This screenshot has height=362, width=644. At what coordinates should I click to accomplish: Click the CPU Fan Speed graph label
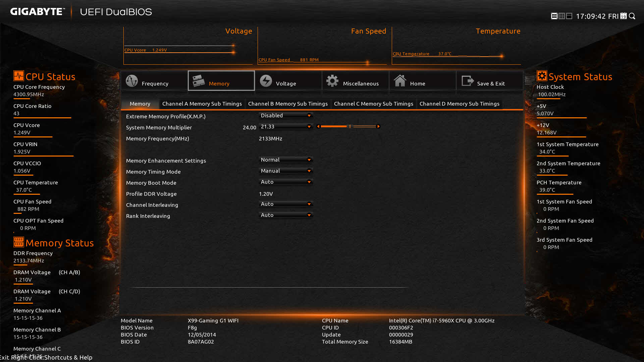[288, 60]
